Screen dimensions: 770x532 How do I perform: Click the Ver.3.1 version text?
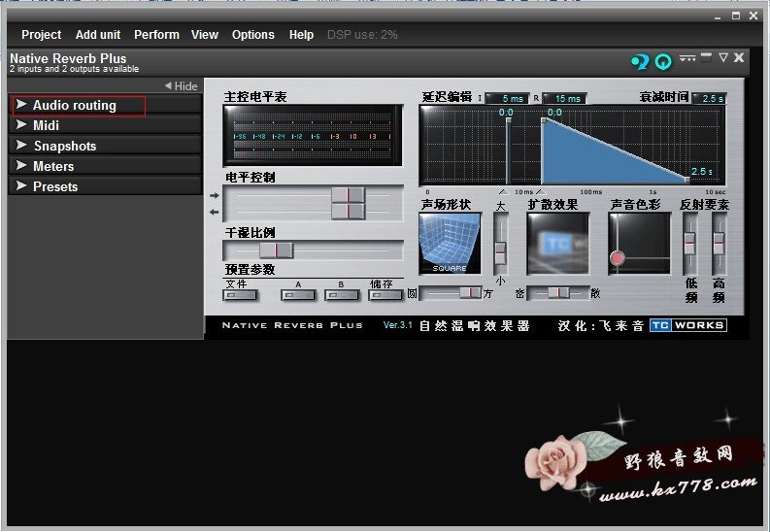tap(398, 325)
